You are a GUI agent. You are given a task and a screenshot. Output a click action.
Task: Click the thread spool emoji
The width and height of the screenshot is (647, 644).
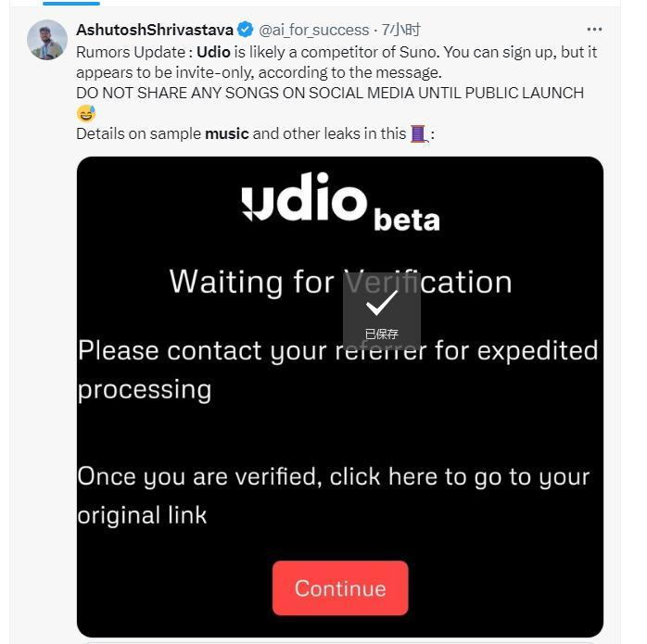pyautogui.click(x=419, y=133)
